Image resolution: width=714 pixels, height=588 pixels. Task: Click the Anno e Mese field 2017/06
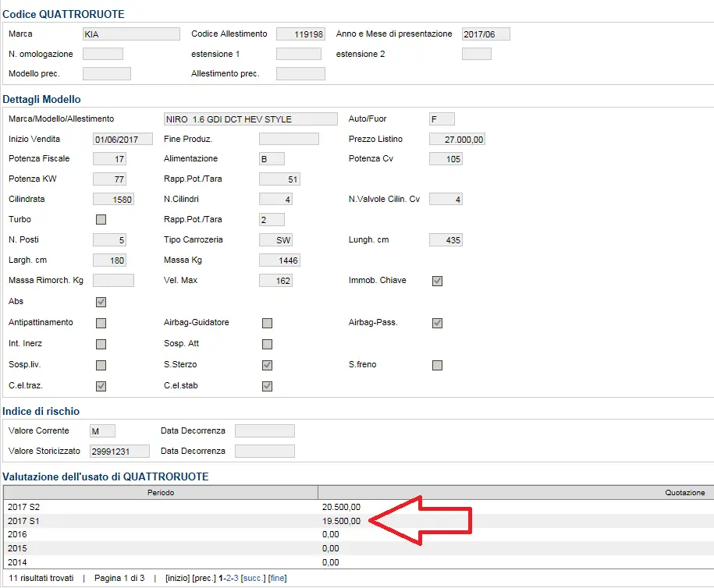point(486,34)
